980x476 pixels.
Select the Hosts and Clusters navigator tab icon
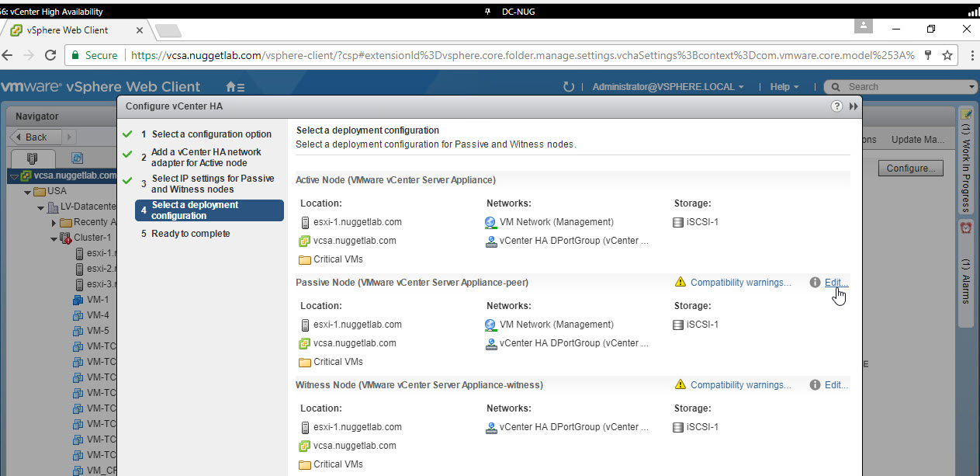(32, 157)
